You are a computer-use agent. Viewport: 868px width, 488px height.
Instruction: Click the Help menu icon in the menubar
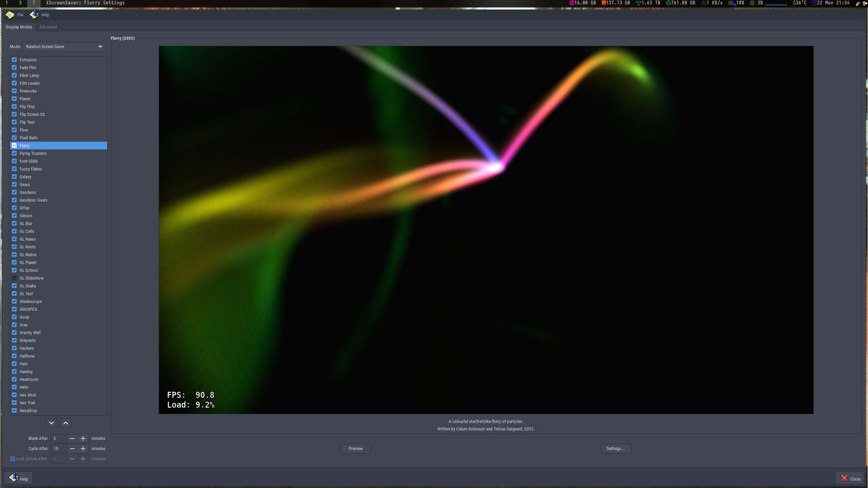click(x=34, y=15)
